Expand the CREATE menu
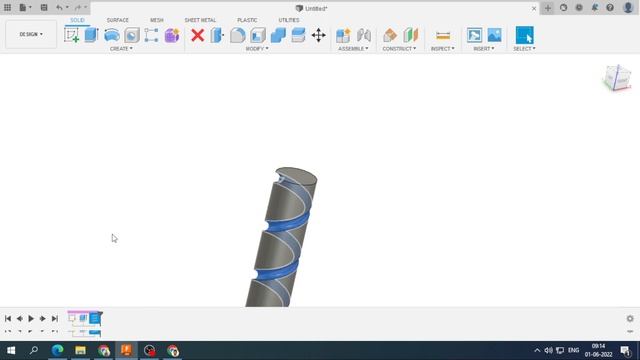The width and height of the screenshot is (640, 360). click(121, 49)
